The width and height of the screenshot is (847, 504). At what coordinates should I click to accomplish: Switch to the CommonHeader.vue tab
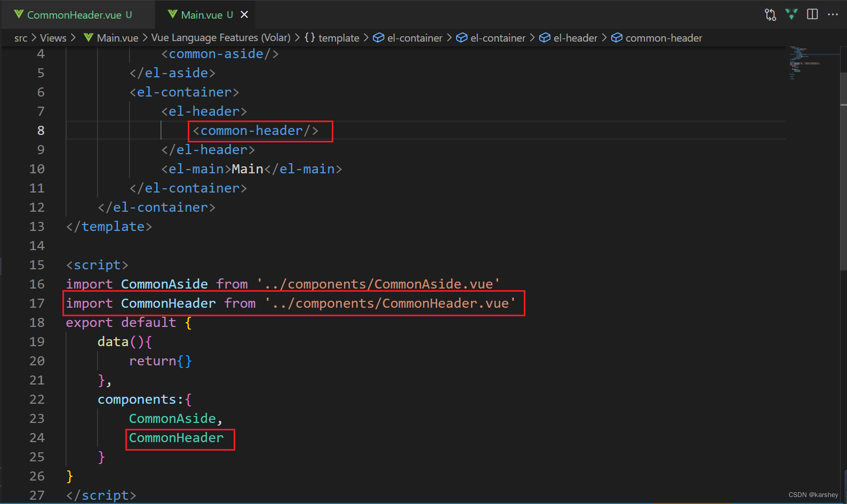pyautogui.click(x=74, y=15)
